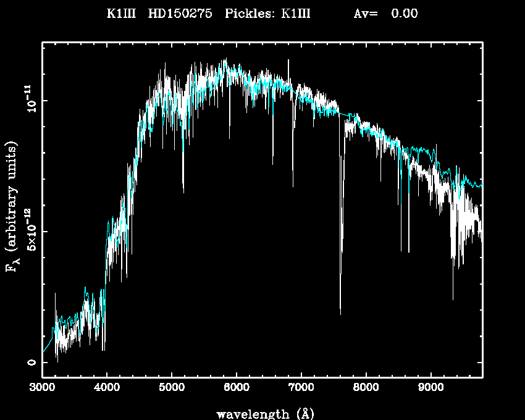This screenshot has height=420, width=525.
Task: Click the cyan template curve's right end
Action: [x=481, y=185]
